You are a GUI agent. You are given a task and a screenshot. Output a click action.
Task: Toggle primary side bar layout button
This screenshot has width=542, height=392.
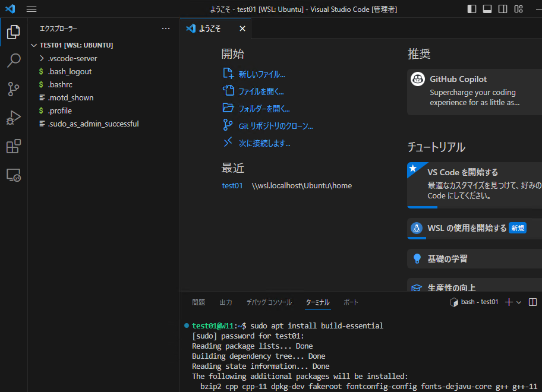(x=472, y=9)
